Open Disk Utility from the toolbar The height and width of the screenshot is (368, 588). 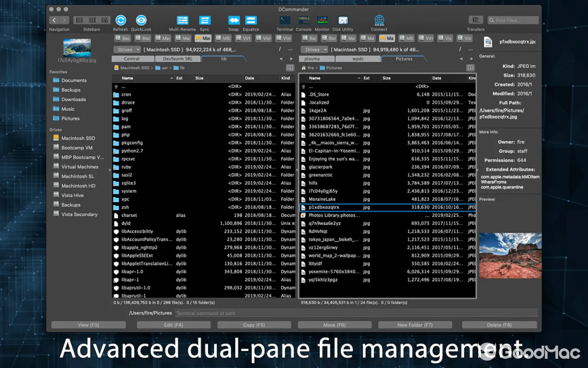tap(343, 20)
